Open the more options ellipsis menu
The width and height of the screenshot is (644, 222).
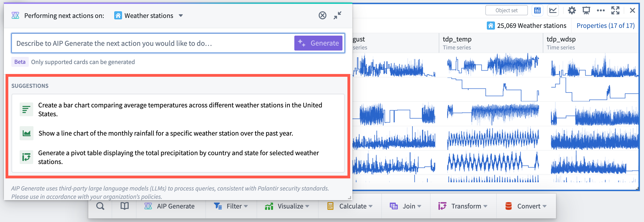point(601,10)
